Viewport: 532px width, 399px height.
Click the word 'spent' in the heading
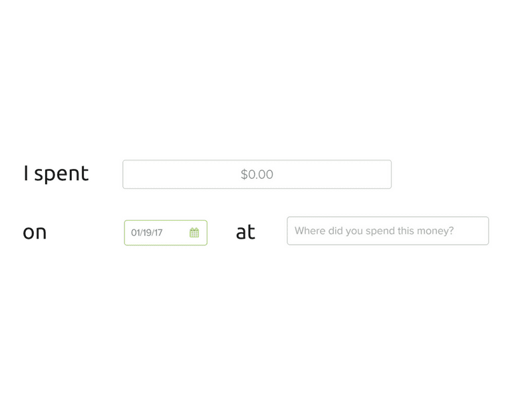click(61, 174)
